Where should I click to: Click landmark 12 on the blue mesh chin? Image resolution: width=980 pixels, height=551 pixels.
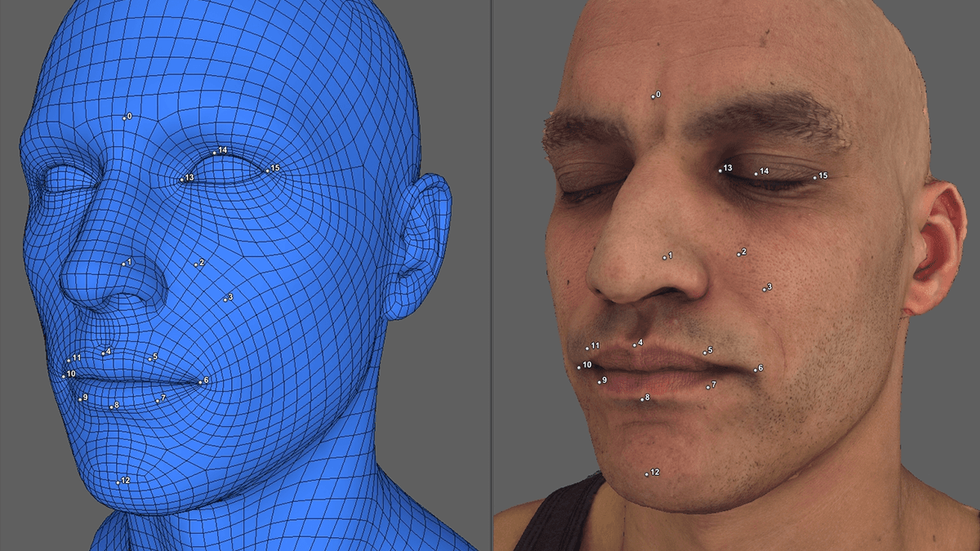click(x=118, y=482)
